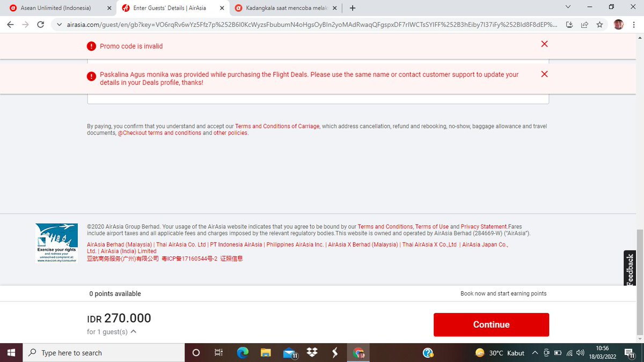Expand site info chevron in address bar
644x362 pixels.
tap(59, 25)
